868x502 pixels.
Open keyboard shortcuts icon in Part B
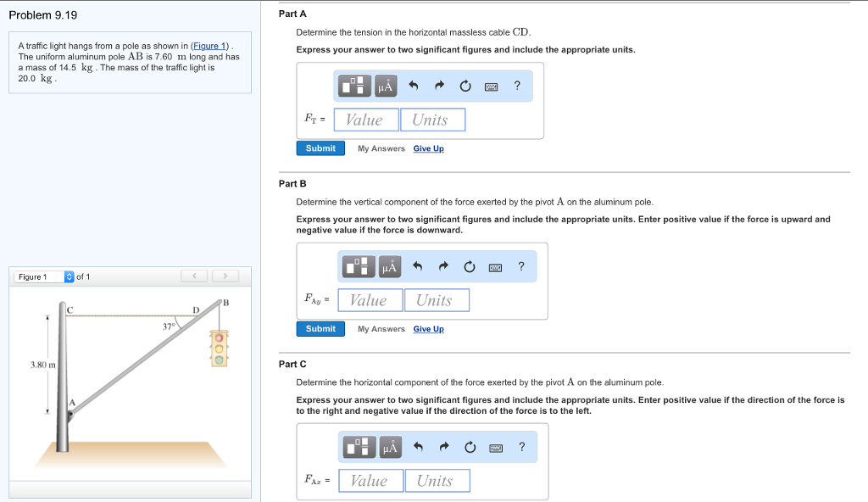(x=496, y=267)
